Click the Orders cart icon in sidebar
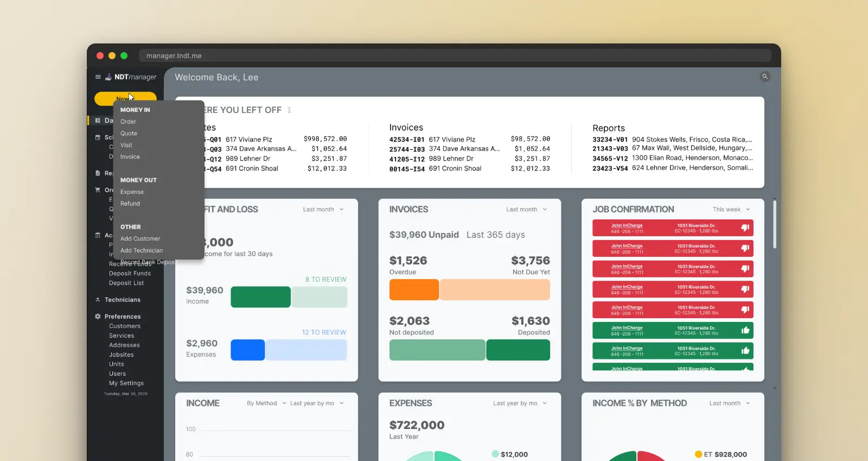The height and width of the screenshot is (461, 868). click(x=98, y=190)
